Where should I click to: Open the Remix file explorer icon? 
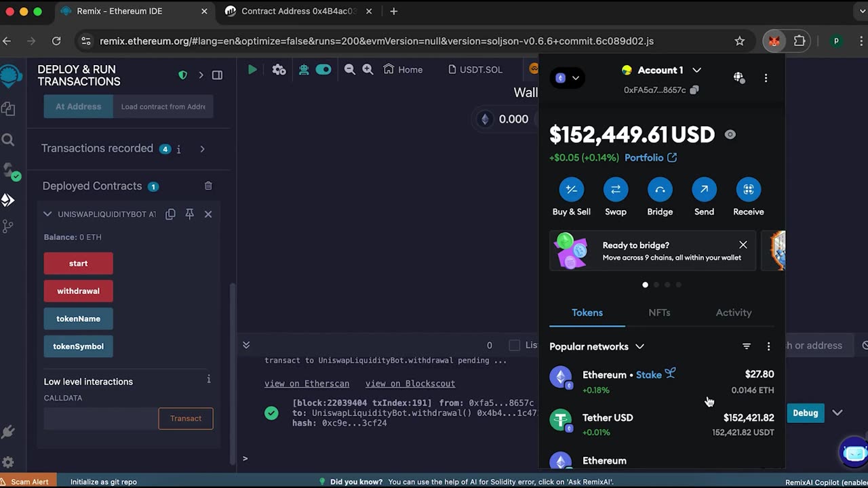(8, 108)
